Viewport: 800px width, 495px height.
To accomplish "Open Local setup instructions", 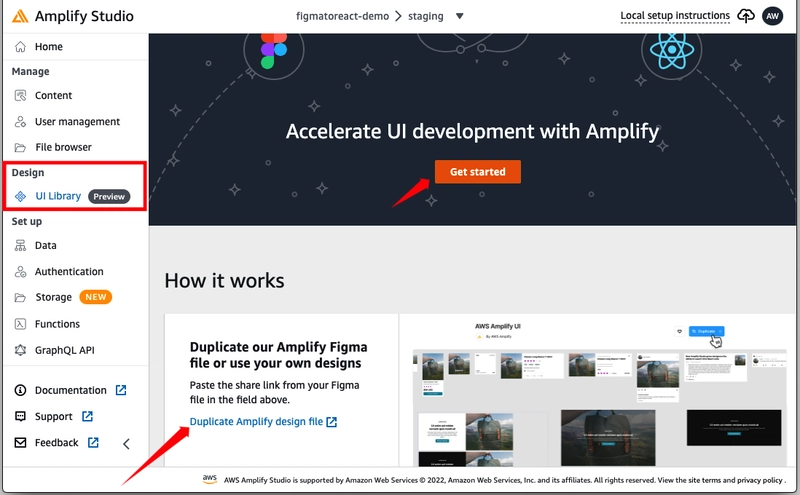I will (675, 16).
